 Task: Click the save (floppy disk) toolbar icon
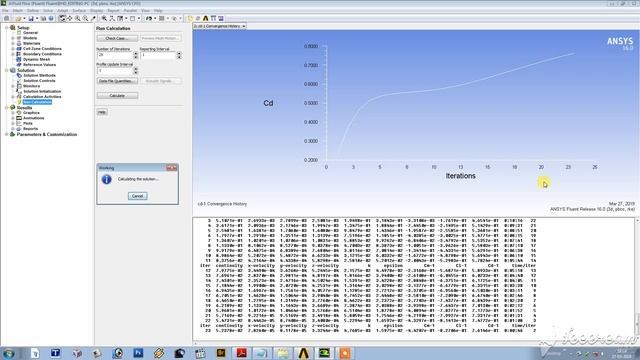[x=31, y=18]
